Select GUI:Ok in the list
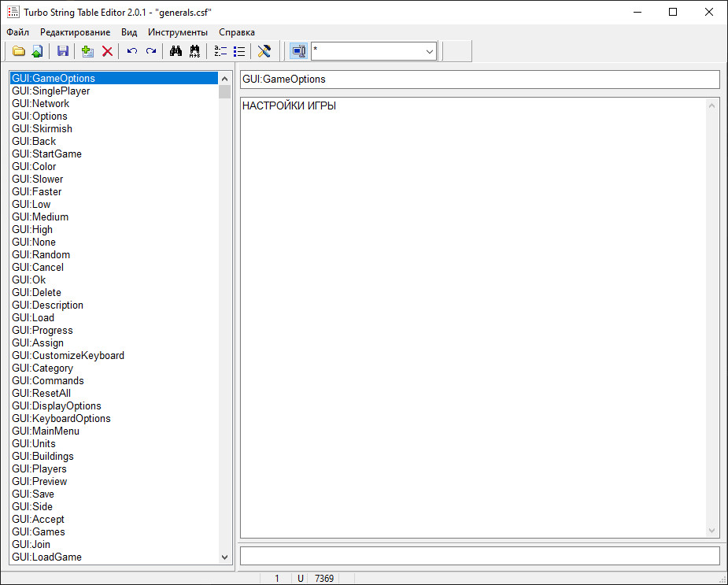Viewport: 728px width, 585px height. [114, 280]
